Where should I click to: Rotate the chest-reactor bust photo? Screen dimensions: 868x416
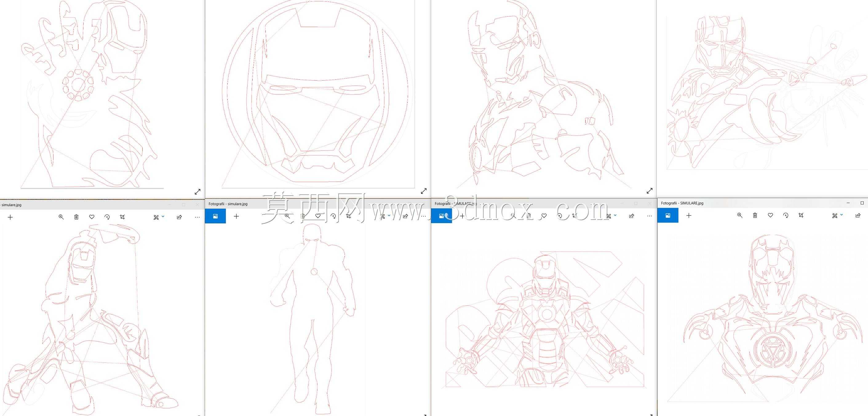pos(786,215)
